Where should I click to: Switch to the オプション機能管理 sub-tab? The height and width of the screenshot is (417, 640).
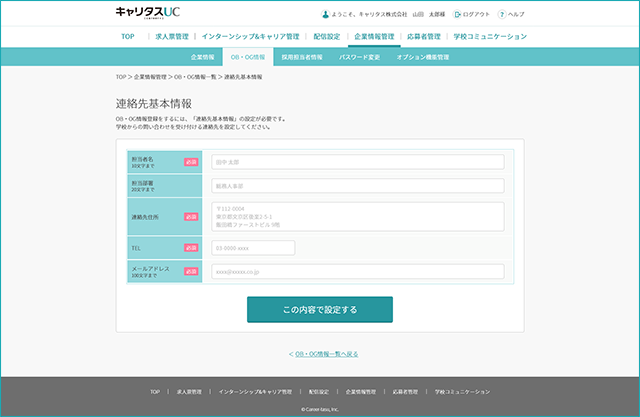click(x=423, y=57)
